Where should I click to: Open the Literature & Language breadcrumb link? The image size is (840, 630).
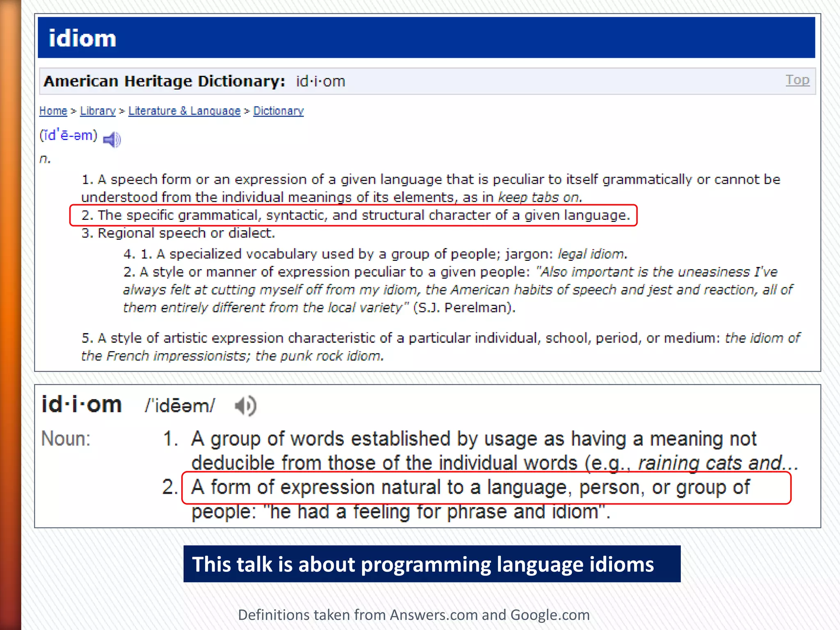[x=185, y=111]
